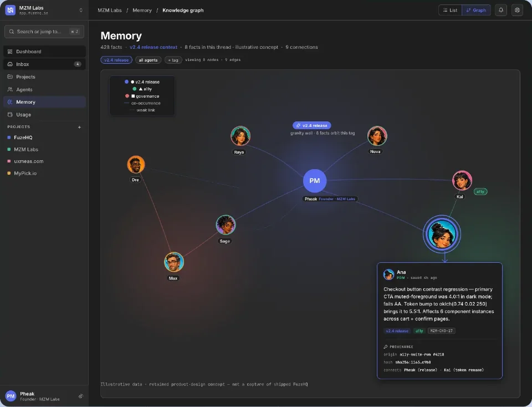This screenshot has width=532, height=407.
Task: Click the Memory brain icon
Action: [x=10, y=102]
